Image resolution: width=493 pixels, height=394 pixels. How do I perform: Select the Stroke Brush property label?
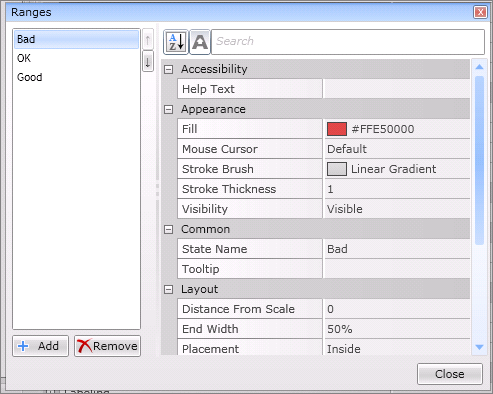click(250, 169)
